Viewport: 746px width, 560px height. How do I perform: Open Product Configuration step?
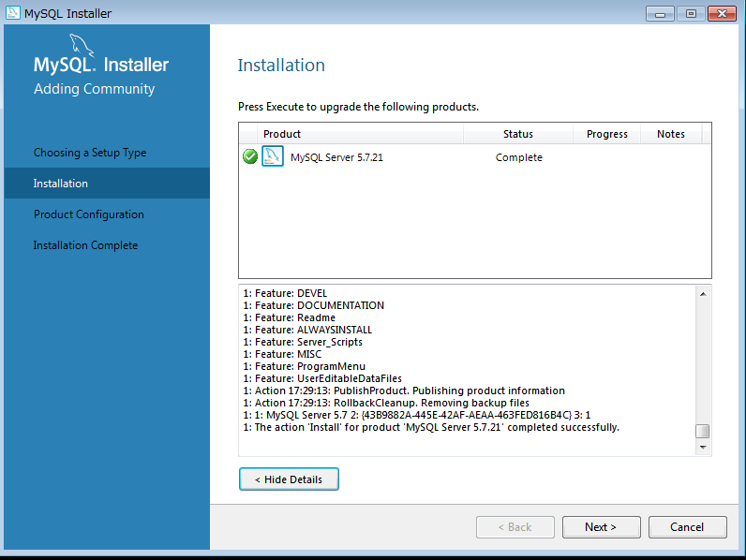88,214
